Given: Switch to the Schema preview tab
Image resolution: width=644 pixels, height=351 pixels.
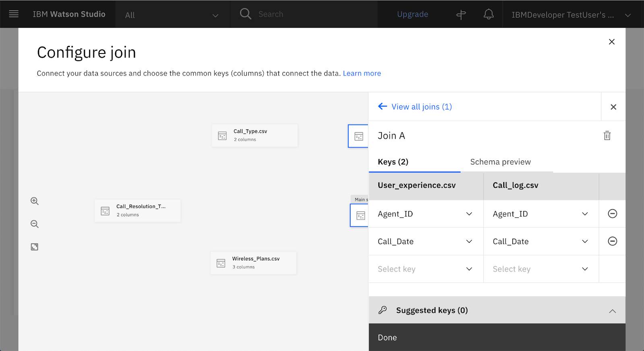Looking at the screenshot, I should coord(500,162).
